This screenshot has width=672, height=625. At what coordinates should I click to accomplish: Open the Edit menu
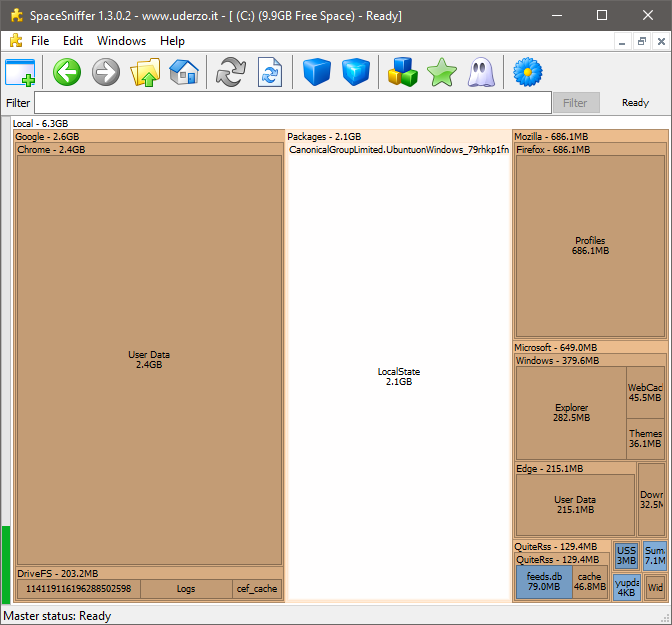point(72,41)
